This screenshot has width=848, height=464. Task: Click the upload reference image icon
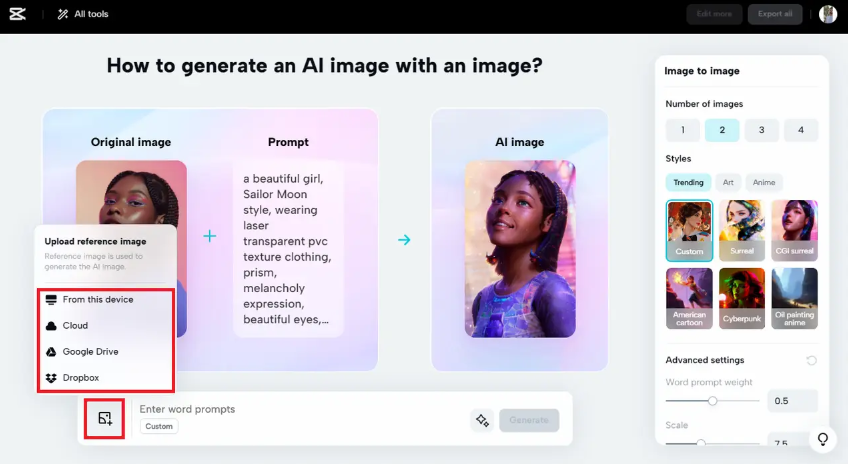105,419
